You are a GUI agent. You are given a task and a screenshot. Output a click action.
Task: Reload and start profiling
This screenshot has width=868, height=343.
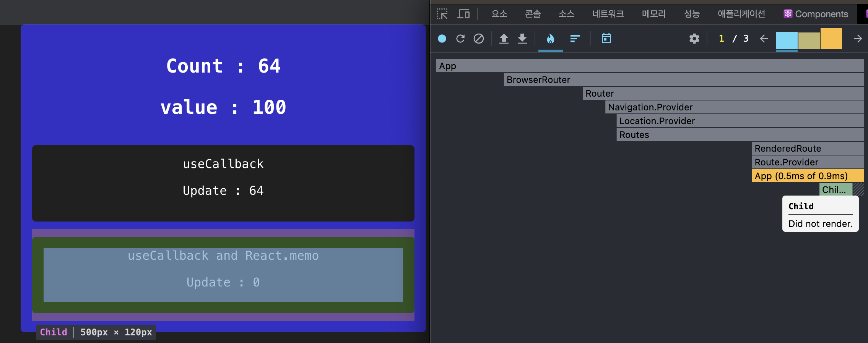[x=460, y=39]
